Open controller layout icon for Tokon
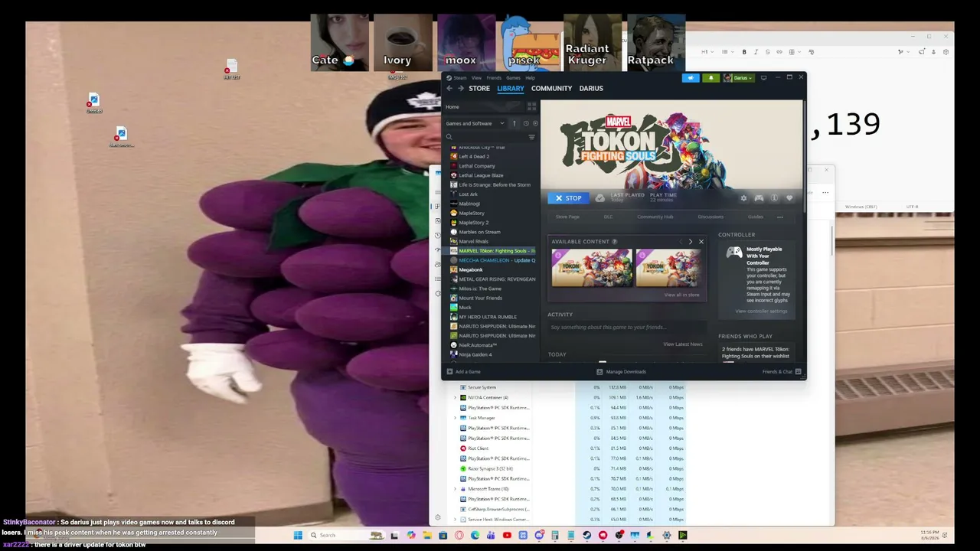This screenshot has height=551, width=980. point(759,198)
